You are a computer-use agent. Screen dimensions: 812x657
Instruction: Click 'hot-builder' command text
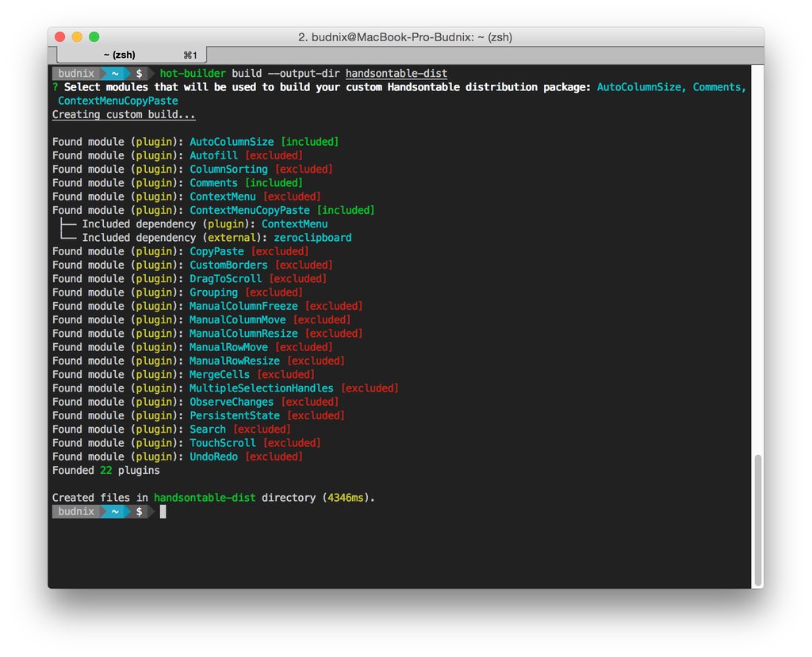coord(193,74)
